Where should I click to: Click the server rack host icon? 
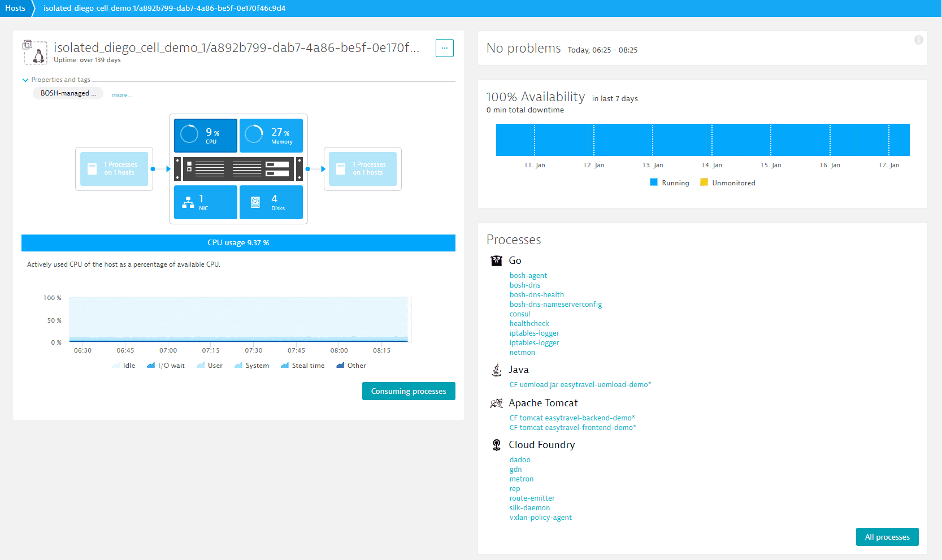(238, 169)
